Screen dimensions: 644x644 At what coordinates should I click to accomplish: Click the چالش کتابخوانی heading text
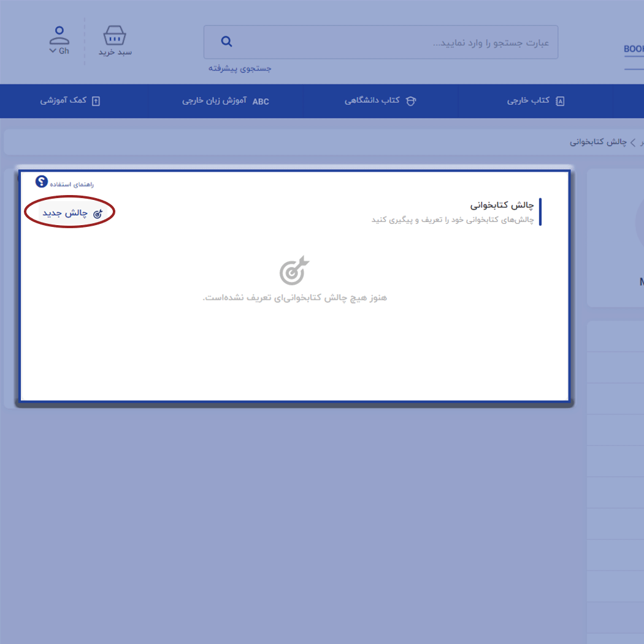(x=502, y=205)
